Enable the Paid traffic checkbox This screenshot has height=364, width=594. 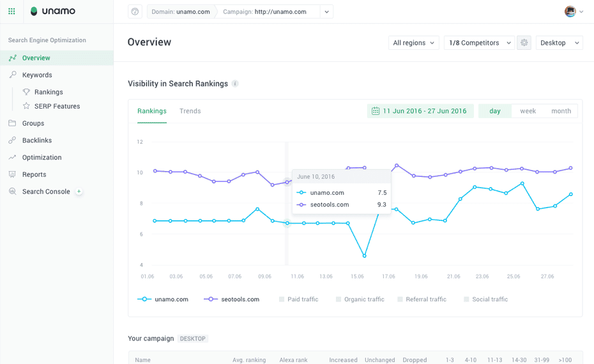click(x=282, y=300)
